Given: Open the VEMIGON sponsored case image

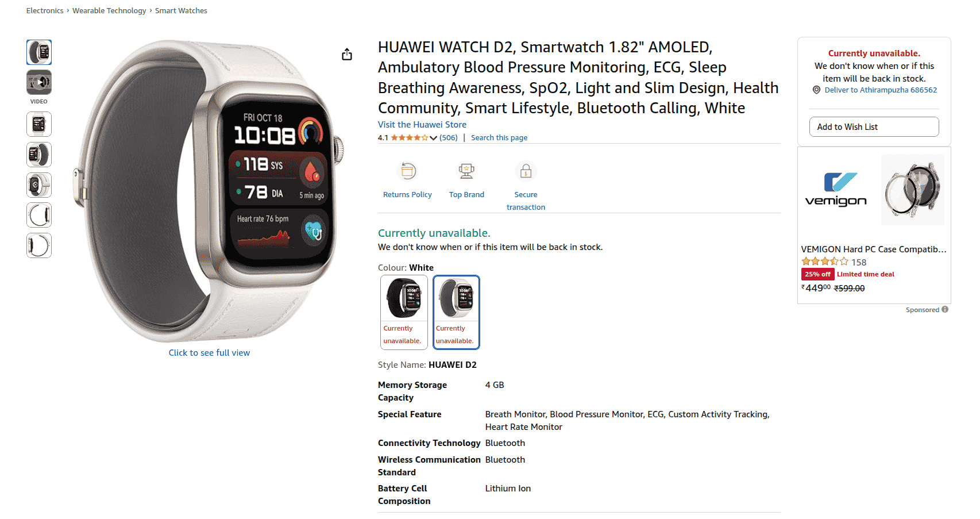Looking at the screenshot, I should (x=912, y=190).
